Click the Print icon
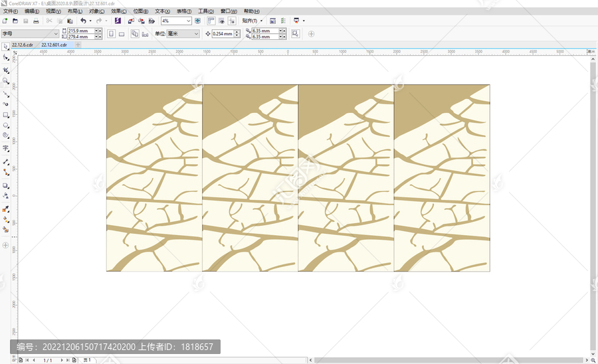Viewport: 598px width, 364px height. [x=36, y=21]
